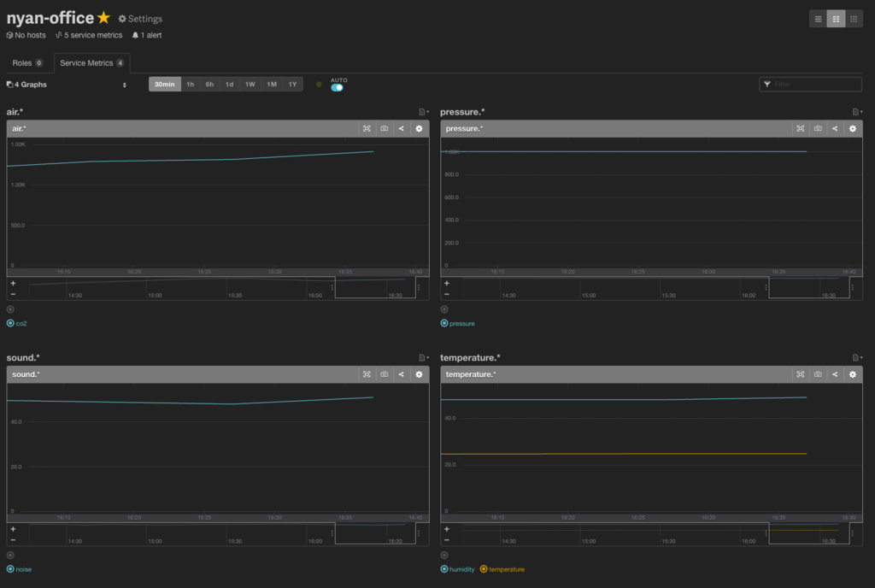Click the No hosts link
This screenshot has height=588, width=875.
(26, 35)
